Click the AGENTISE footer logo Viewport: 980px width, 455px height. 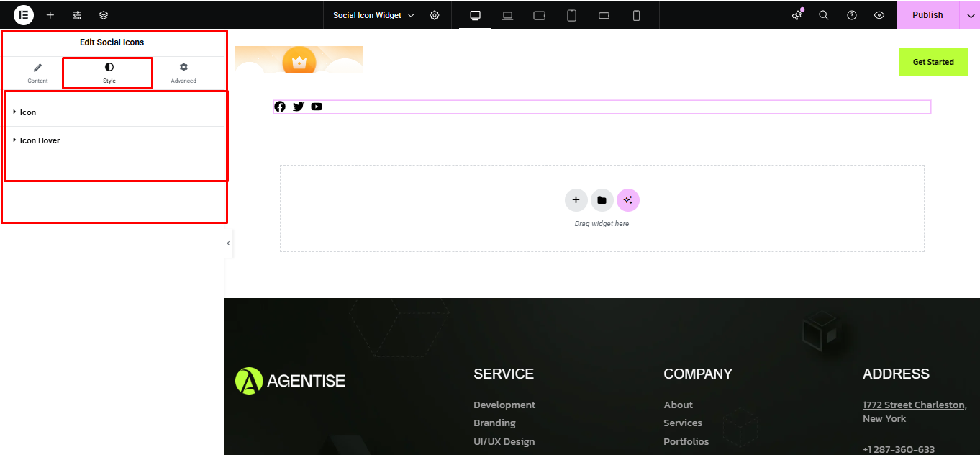point(290,381)
